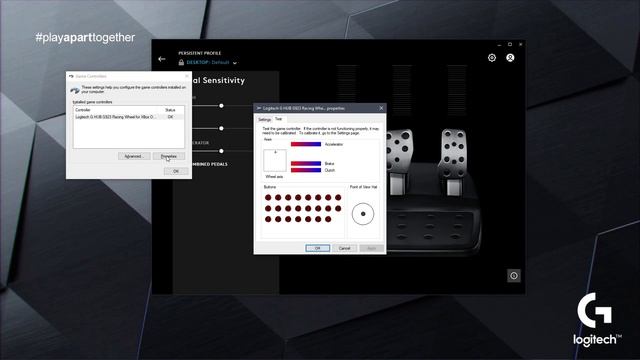
Task: Click the Clutch axis bar
Action: coord(306,170)
